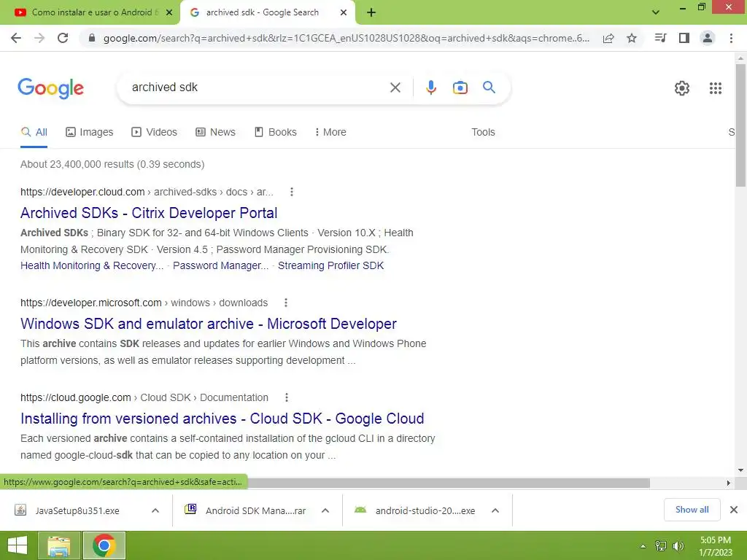
Task: Open the Google apps grid
Action: coord(716,88)
